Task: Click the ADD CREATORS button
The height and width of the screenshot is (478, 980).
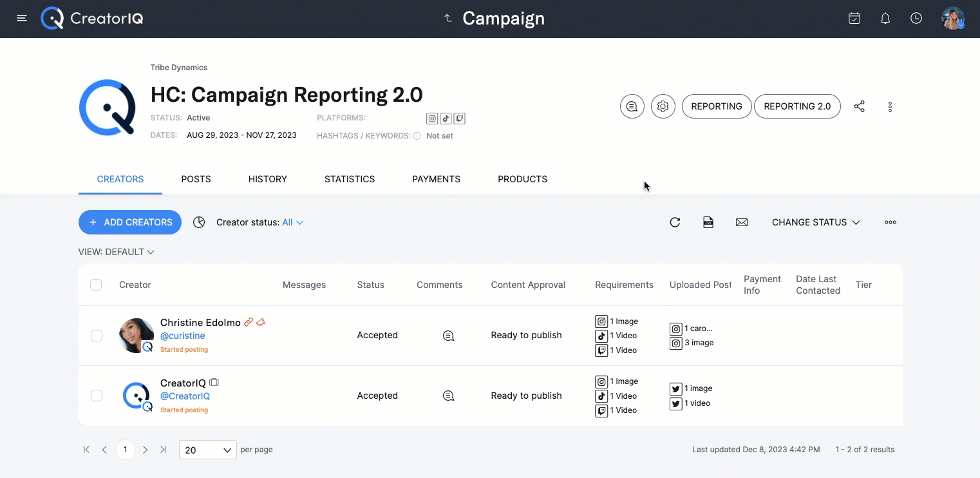Action: click(129, 222)
